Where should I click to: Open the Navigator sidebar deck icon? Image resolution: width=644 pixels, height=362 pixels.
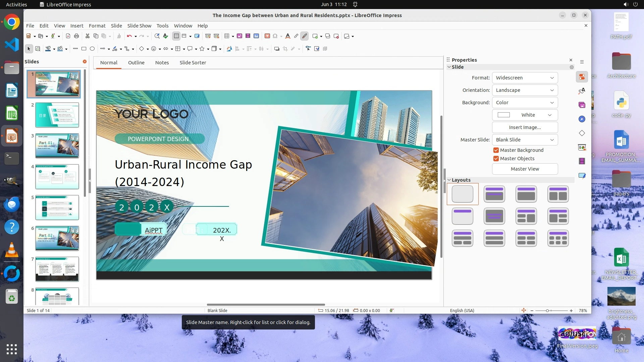coord(582,119)
